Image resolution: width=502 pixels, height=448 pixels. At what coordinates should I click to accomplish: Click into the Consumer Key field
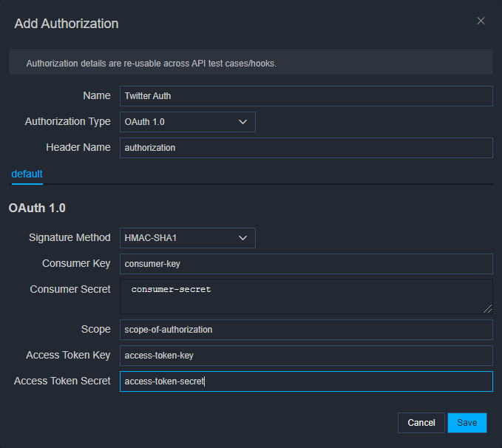tap(306, 264)
